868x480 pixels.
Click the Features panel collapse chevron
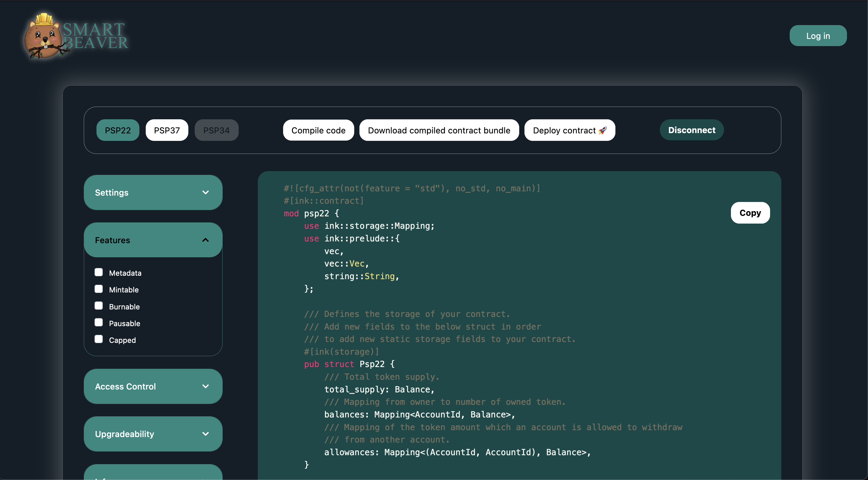click(x=205, y=240)
